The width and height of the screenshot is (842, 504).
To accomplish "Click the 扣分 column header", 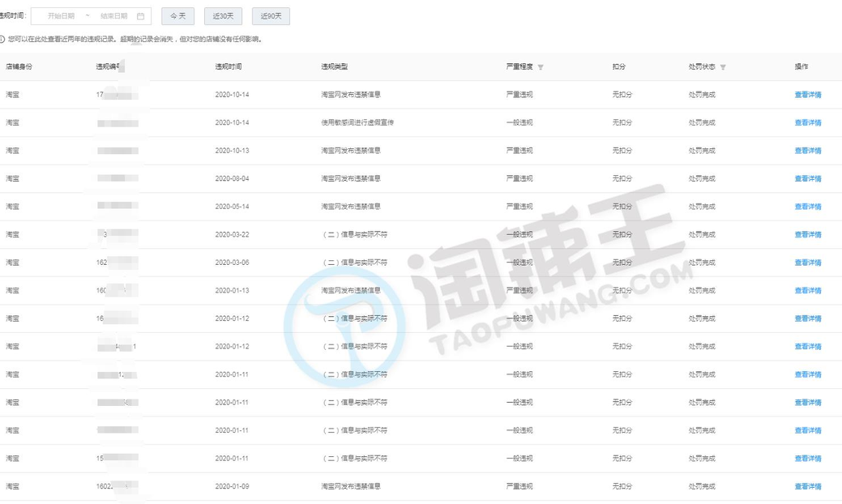I will (x=618, y=66).
